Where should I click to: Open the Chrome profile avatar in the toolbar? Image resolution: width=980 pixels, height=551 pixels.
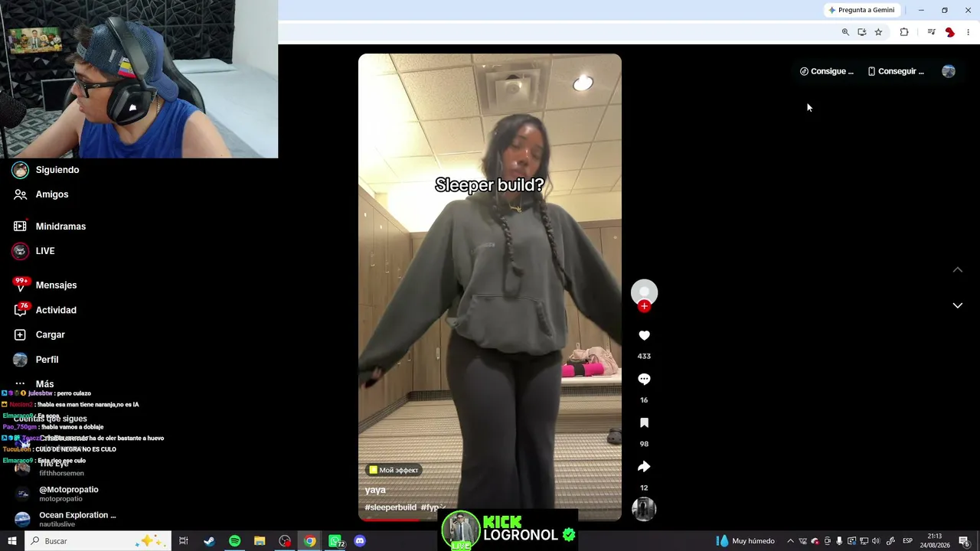tap(949, 32)
